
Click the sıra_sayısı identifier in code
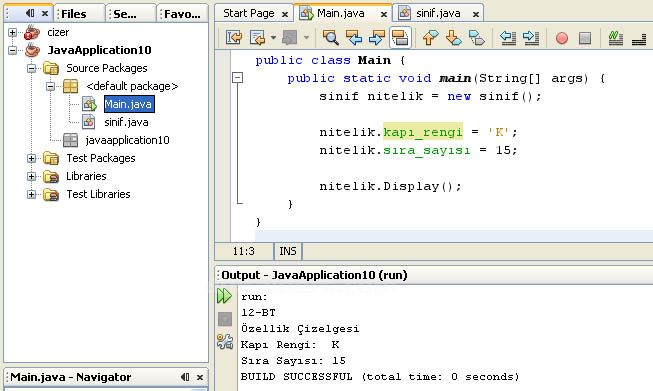[x=426, y=150]
